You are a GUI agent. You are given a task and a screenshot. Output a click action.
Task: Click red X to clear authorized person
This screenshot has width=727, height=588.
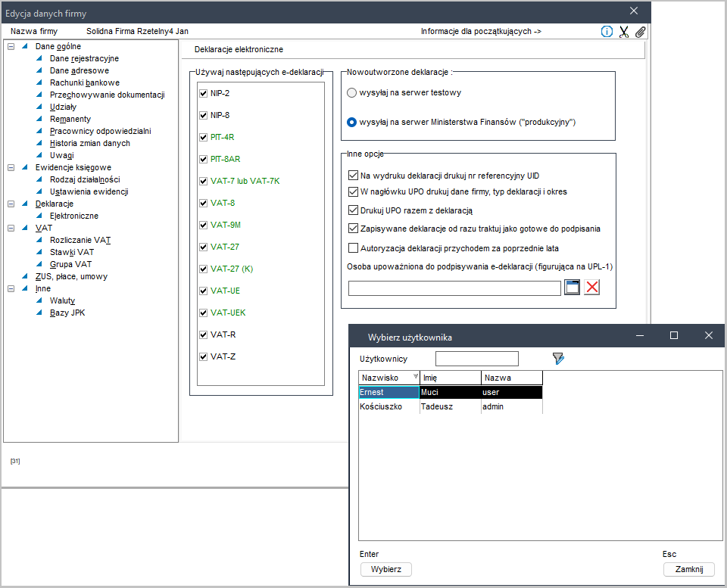coord(591,288)
